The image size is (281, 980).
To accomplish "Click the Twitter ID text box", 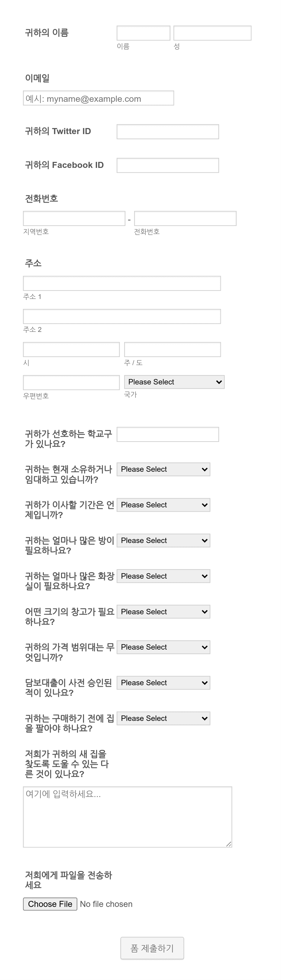I will [x=167, y=132].
